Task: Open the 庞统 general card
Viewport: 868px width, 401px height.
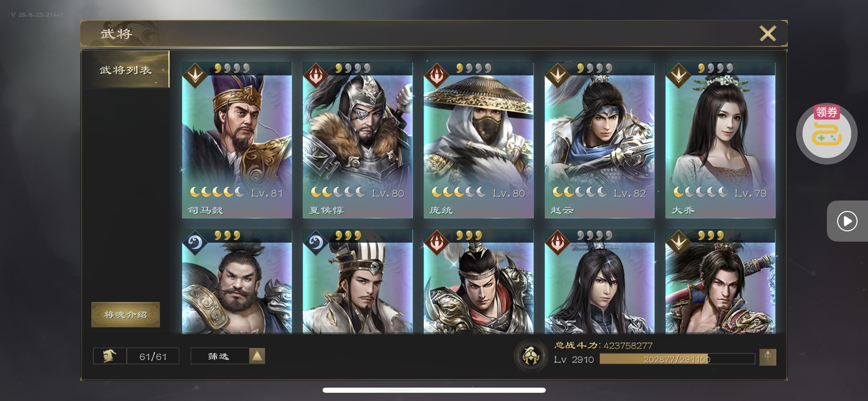Action: click(479, 140)
